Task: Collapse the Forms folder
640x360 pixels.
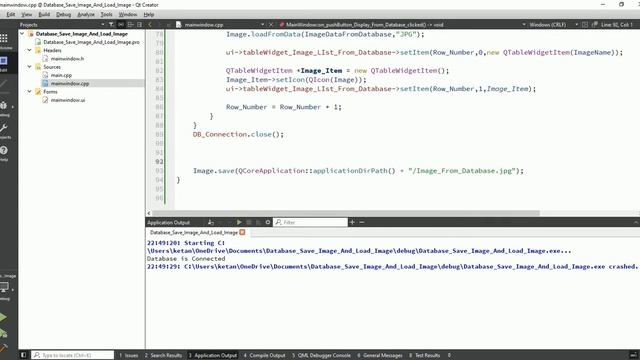Action: point(29,91)
